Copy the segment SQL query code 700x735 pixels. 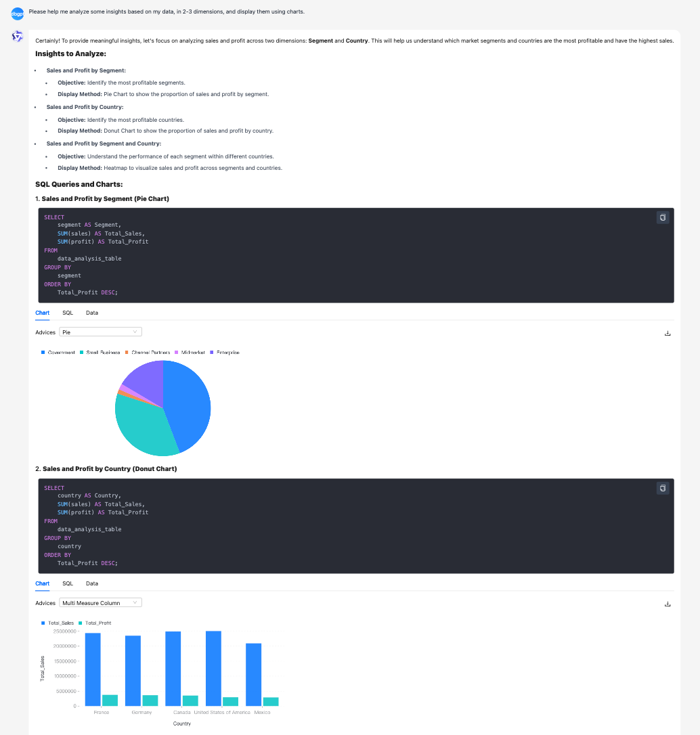(663, 217)
